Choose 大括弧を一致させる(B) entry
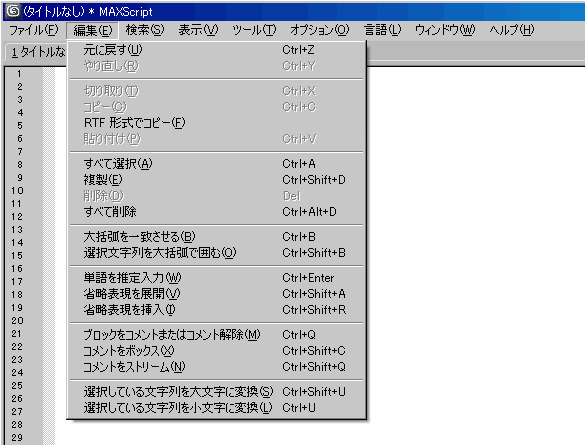Image resolution: width=585 pixels, height=445 pixels. tap(216, 237)
